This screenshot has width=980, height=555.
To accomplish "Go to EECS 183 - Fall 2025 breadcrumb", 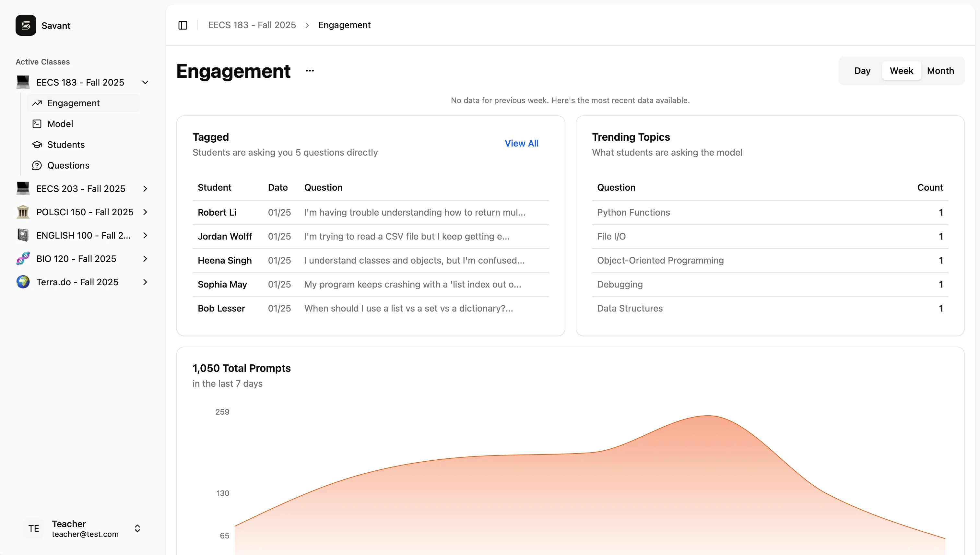I will (252, 25).
